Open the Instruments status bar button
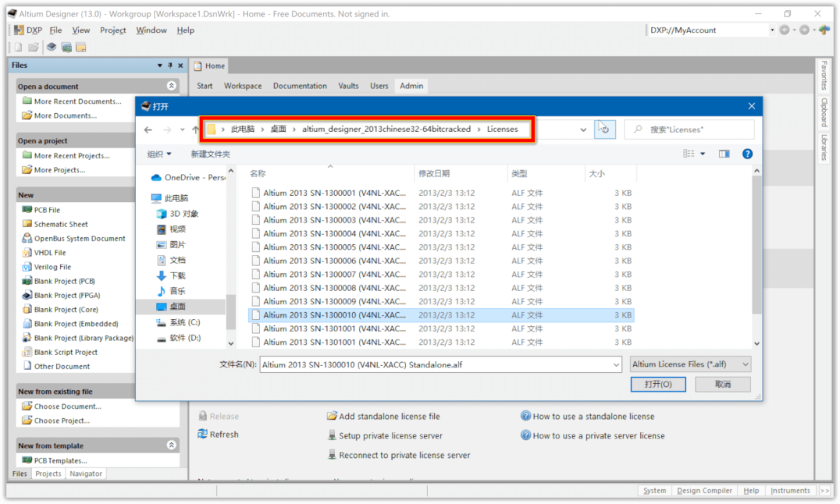The width and height of the screenshot is (840, 504). pos(790,491)
